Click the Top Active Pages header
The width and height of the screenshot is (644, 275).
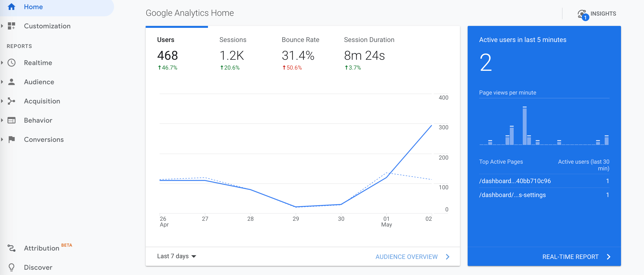pos(501,162)
